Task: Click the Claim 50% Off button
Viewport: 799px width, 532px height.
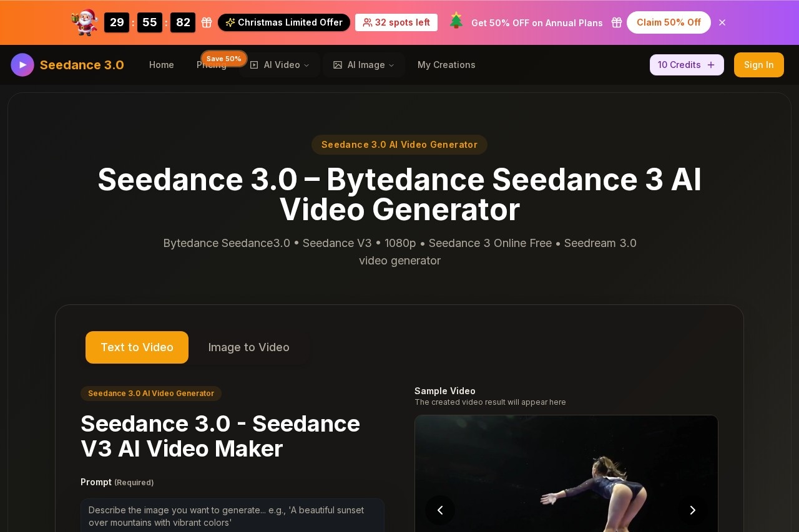Action: tap(669, 22)
